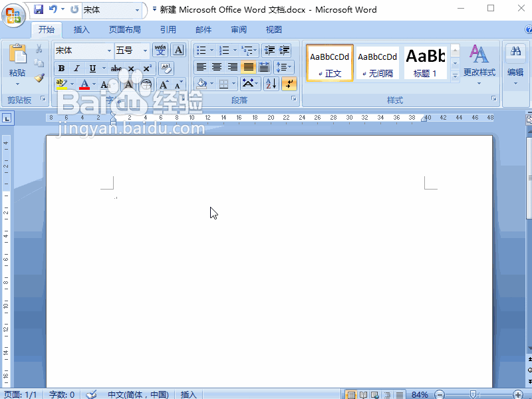Apply distributed alignment
The image size is (532, 399).
263,67
